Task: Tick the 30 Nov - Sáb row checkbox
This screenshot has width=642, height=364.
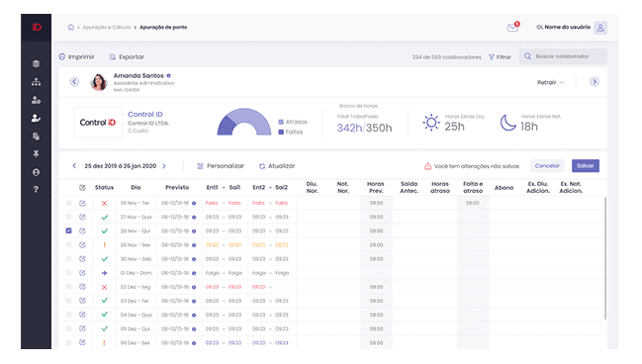Action: [69, 259]
